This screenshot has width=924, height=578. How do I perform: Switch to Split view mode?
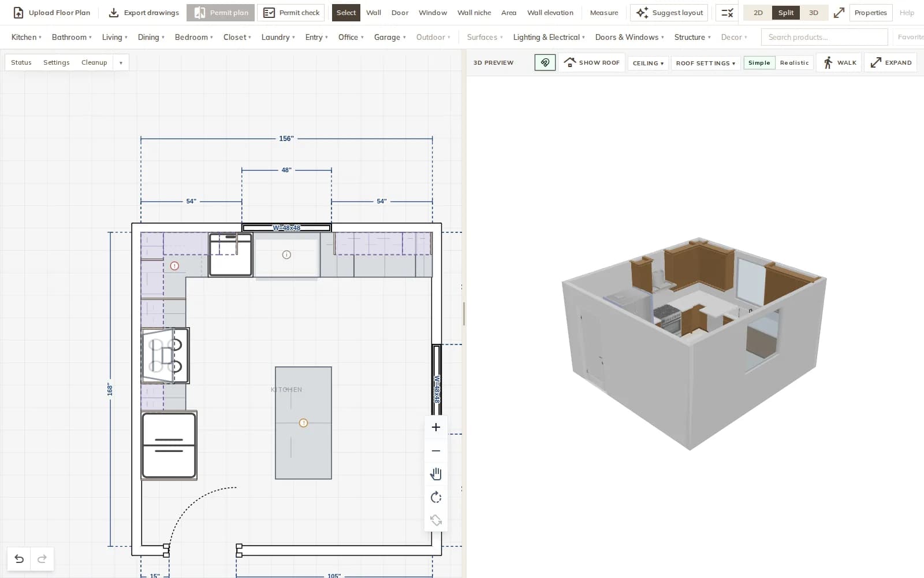pos(785,13)
